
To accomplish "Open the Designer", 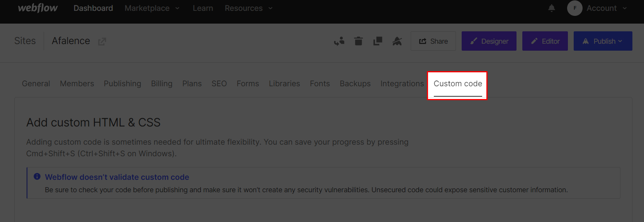I will pyautogui.click(x=489, y=41).
